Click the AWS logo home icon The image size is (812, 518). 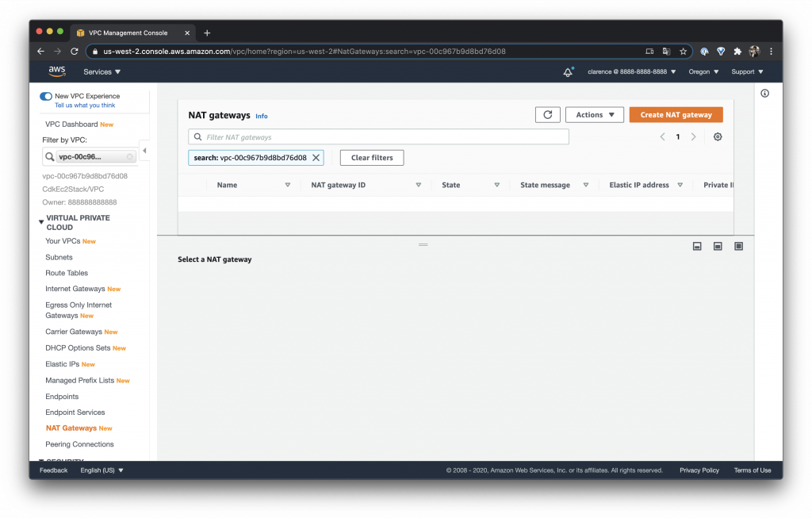[57, 71]
